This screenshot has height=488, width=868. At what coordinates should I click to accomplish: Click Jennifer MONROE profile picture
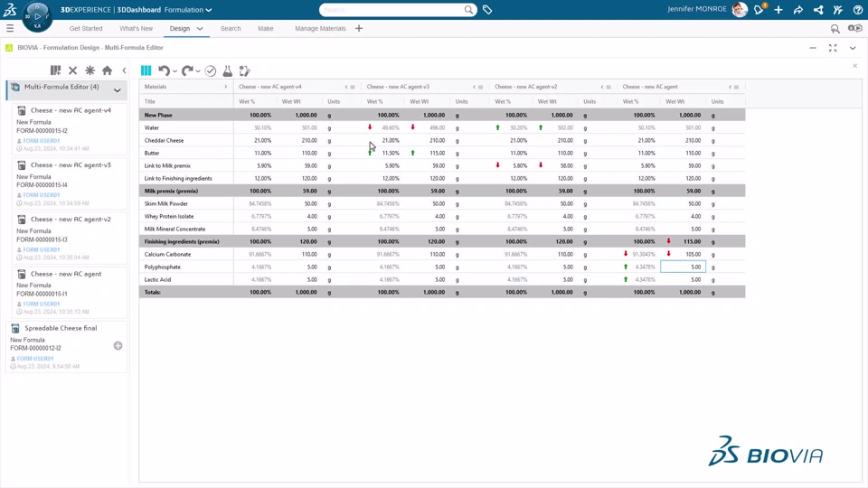pyautogui.click(x=739, y=9)
